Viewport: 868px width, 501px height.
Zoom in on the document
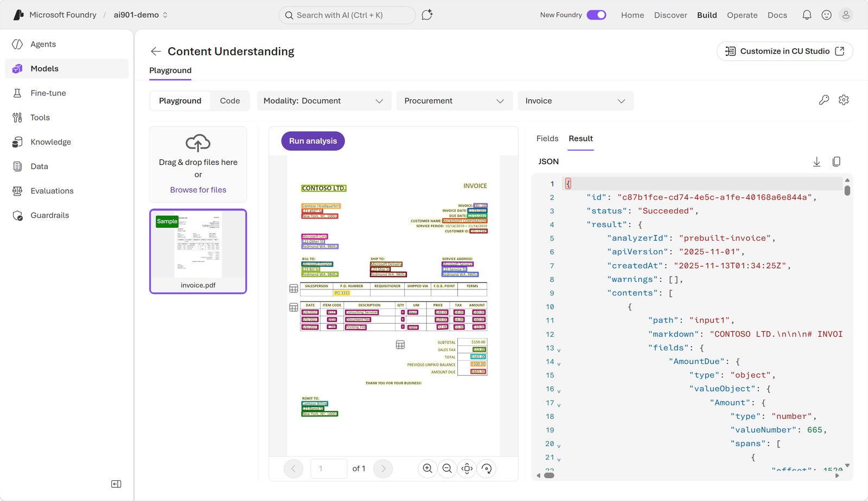click(427, 468)
